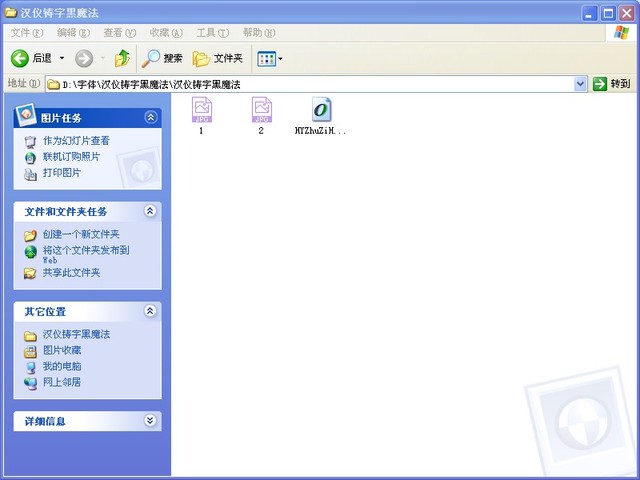The width and height of the screenshot is (640, 480).
Task: Open 我的电脑 from other places
Action: [x=62, y=366]
